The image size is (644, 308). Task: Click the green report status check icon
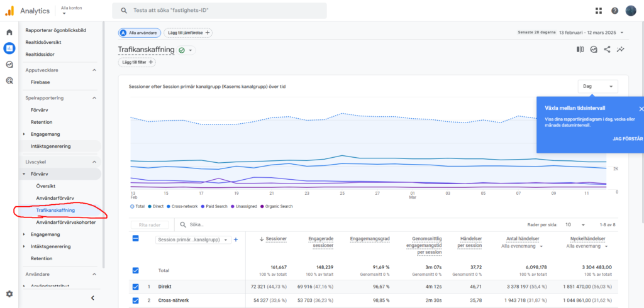coord(182,50)
